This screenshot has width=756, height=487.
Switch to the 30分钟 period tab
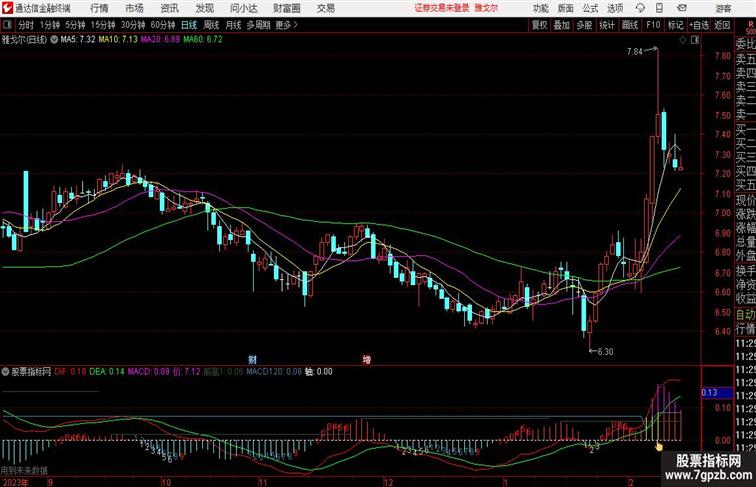pos(133,25)
